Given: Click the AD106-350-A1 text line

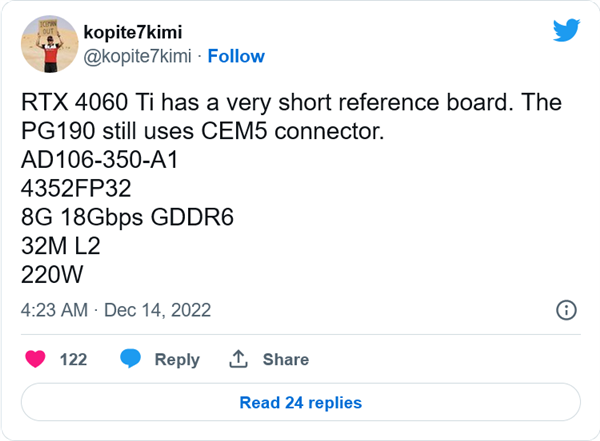Looking at the screenshot, I should 99,160.
